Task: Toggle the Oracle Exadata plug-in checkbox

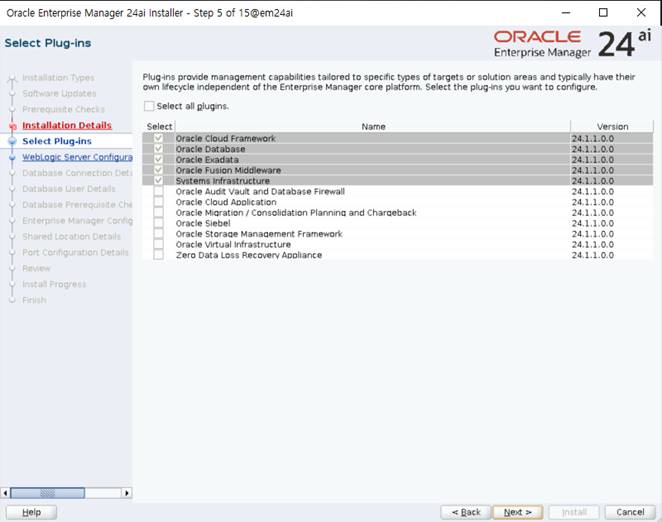Action: click(158, 159)
